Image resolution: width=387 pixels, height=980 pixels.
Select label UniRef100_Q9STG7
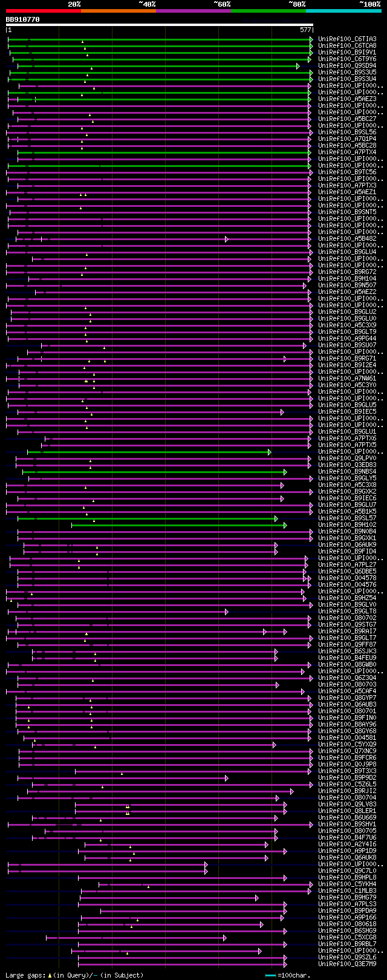click(x=347, y=625)
